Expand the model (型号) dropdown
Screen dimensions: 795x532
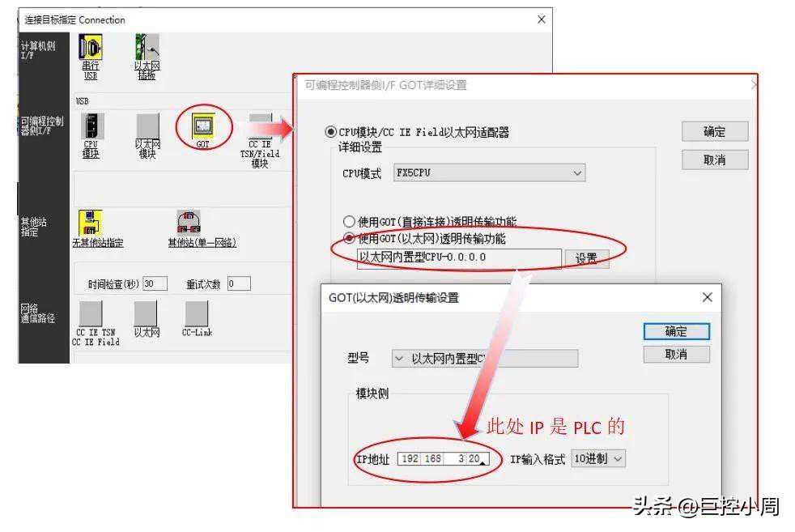485,359
